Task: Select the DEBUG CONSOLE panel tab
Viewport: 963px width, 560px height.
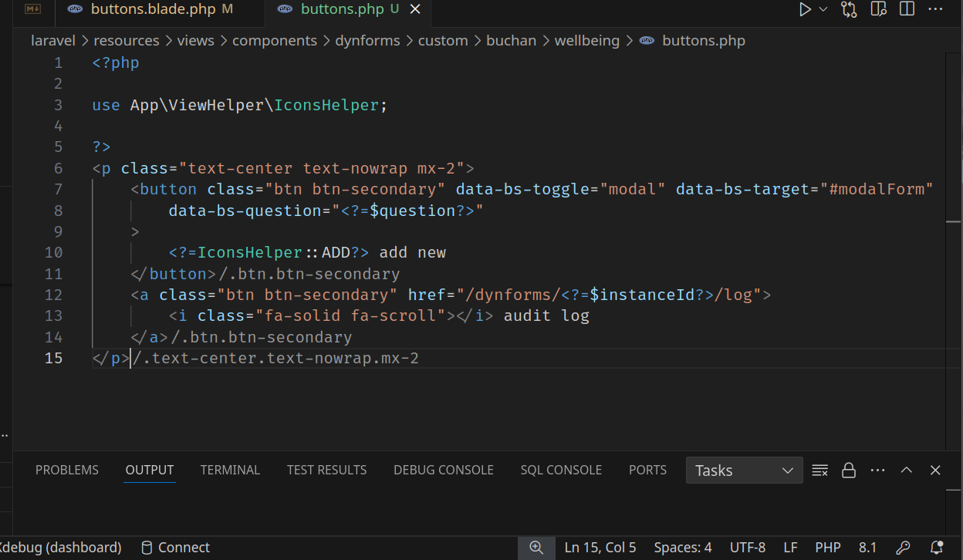Action: pos(443,470)
